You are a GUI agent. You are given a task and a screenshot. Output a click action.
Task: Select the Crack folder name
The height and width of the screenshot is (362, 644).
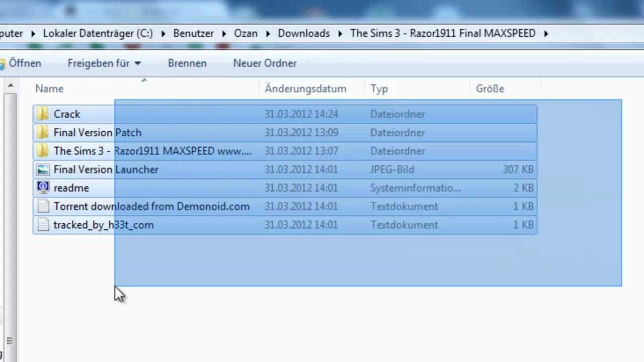67,114
